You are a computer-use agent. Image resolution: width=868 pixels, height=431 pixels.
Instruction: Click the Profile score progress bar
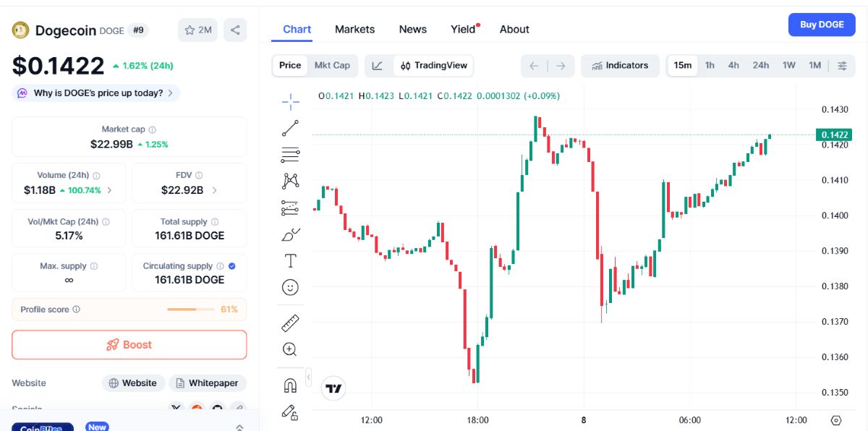pos(192,310)
